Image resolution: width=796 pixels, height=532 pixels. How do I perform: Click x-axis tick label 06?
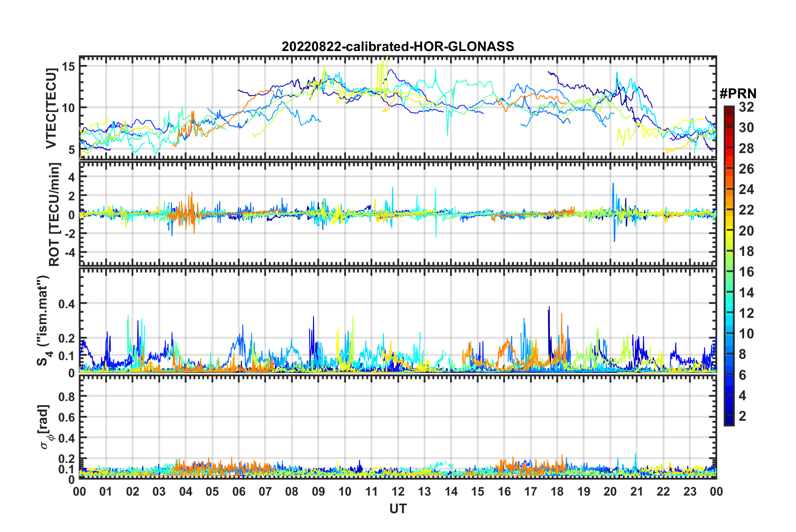(x=239, y=491)
